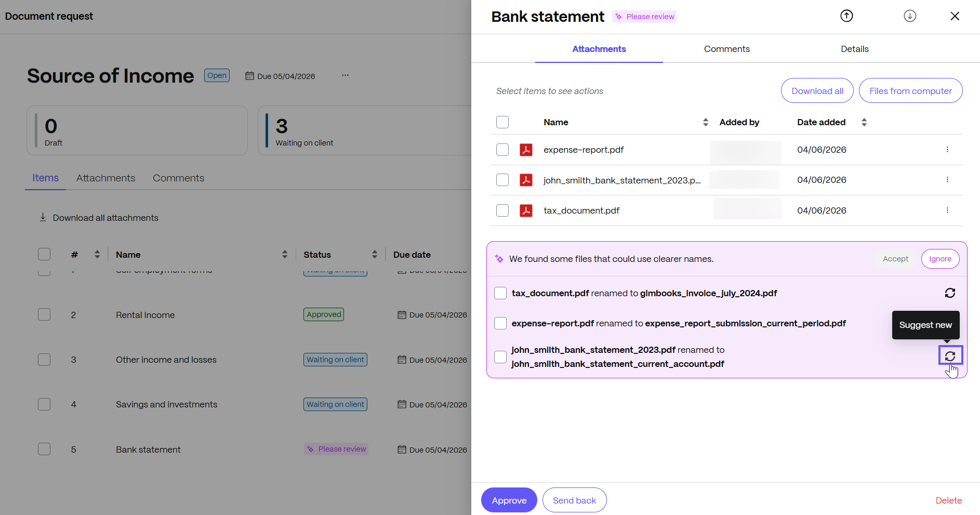
Task: Click the Send back button
Action: [x=574, y=500]
